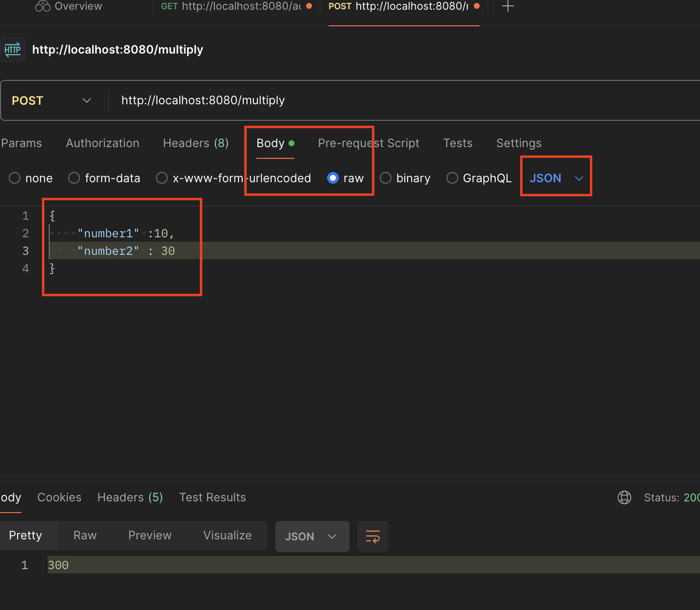Click the value 30 in request body
Image resolution: width=700 pixels, height=610 pixels.
pyautogui.click(x=168, y=251)
